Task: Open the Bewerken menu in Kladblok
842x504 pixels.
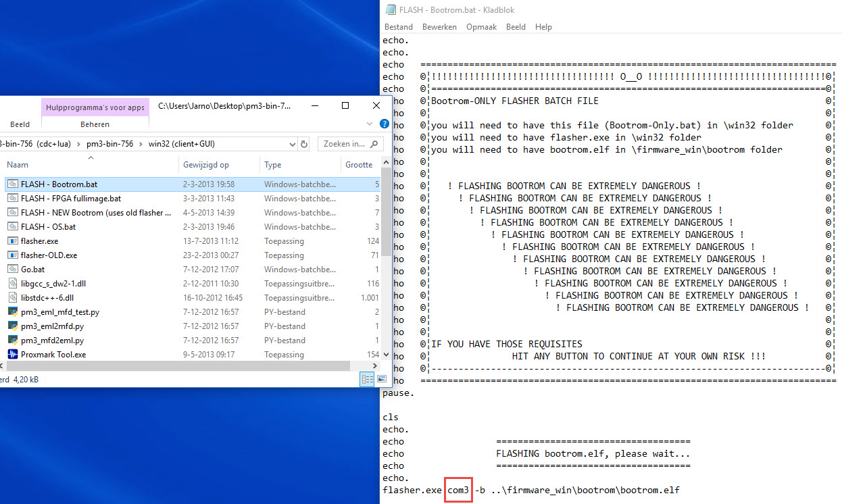Action: 439,27
